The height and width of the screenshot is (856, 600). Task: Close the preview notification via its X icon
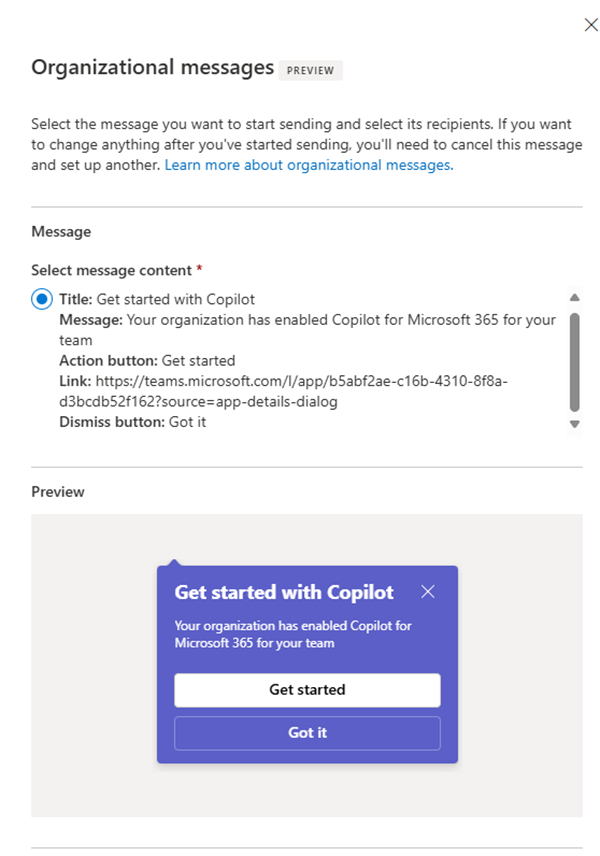point(428,592)
